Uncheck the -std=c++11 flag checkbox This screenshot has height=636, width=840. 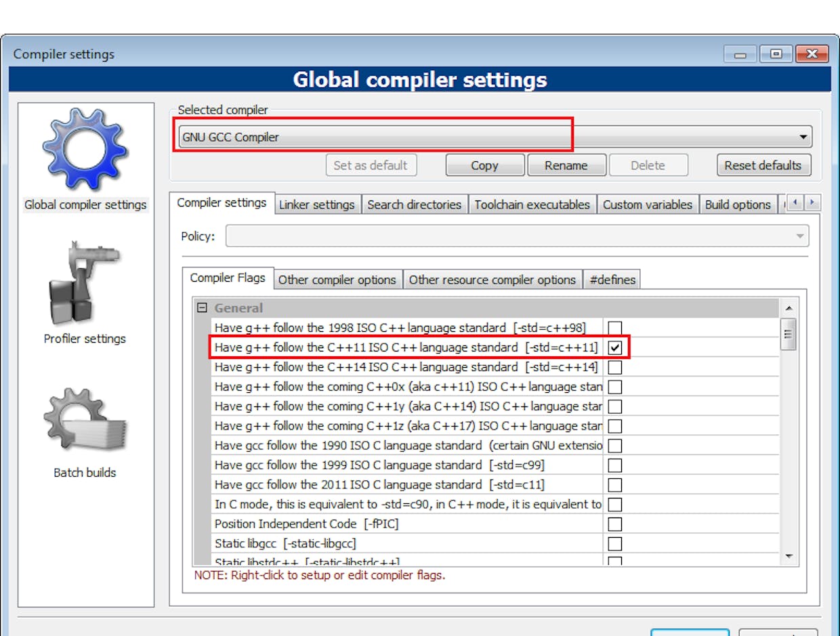click(615, 348)
